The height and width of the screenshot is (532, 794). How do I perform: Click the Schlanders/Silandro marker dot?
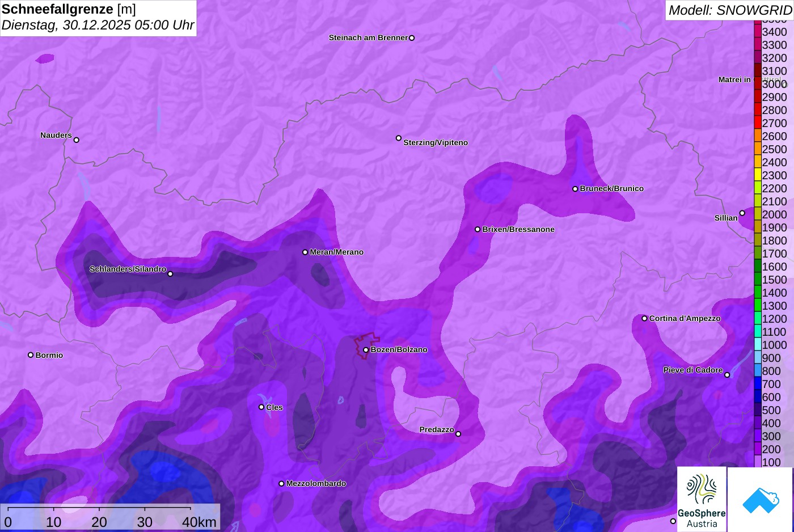pos(170,274)
